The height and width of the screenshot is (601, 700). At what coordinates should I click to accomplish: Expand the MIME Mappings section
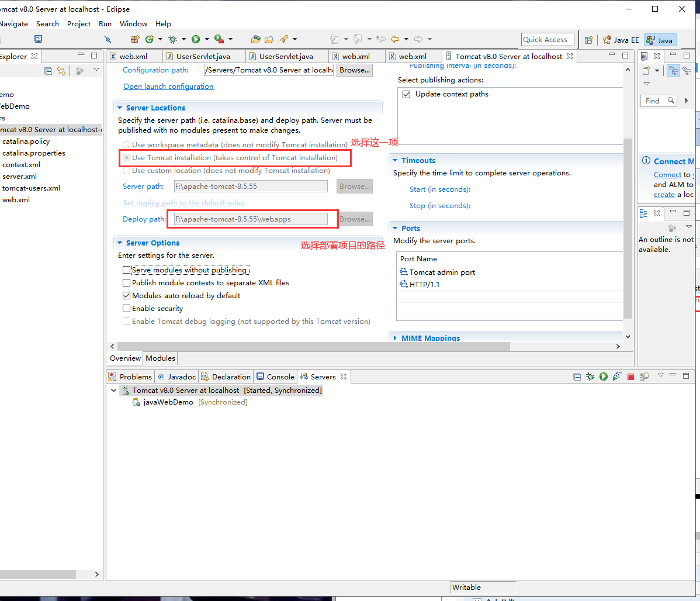(x=395, y=338)
